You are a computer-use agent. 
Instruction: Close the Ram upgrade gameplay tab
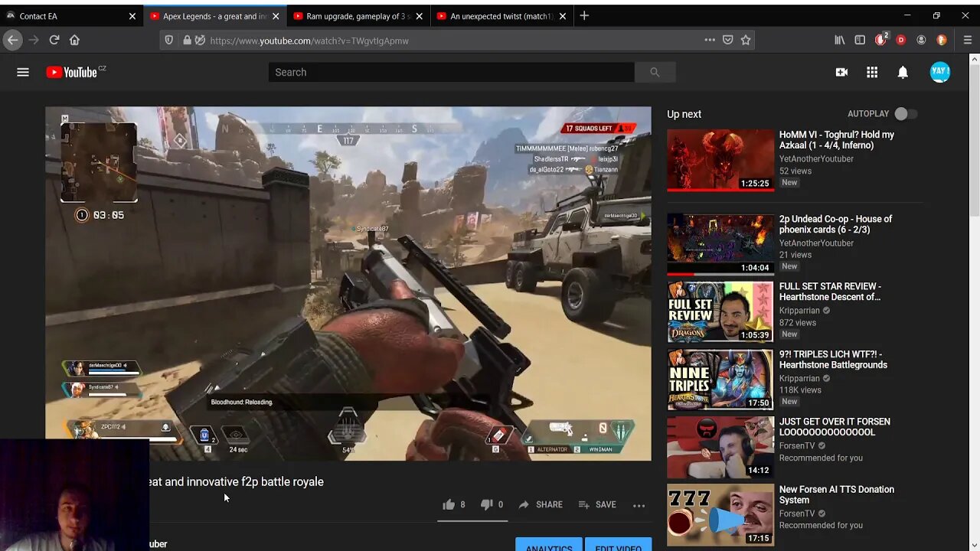pos(419,15)
